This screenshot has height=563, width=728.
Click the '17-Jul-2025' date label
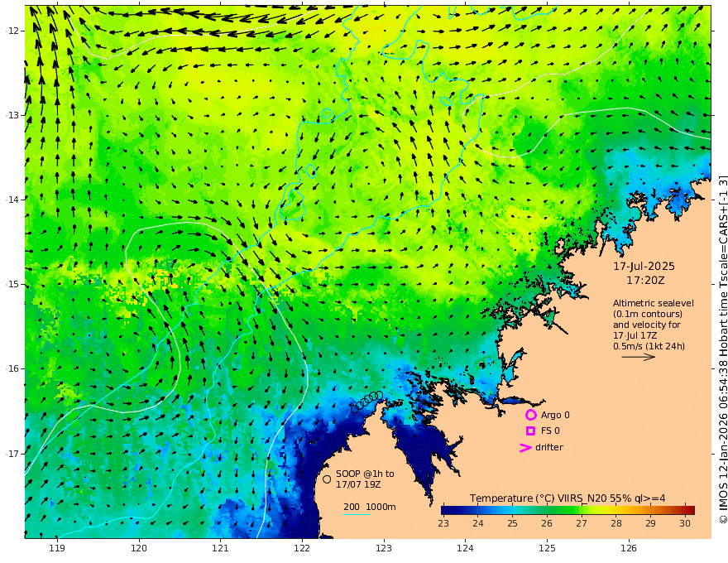click(x=644, y=267)
